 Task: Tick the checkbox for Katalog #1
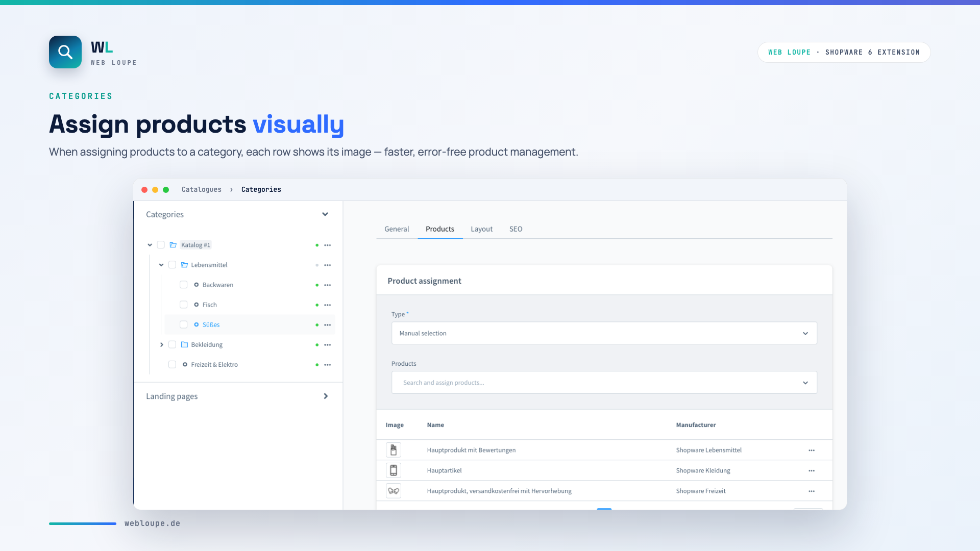pyautogui.click(x=161, y=245)
